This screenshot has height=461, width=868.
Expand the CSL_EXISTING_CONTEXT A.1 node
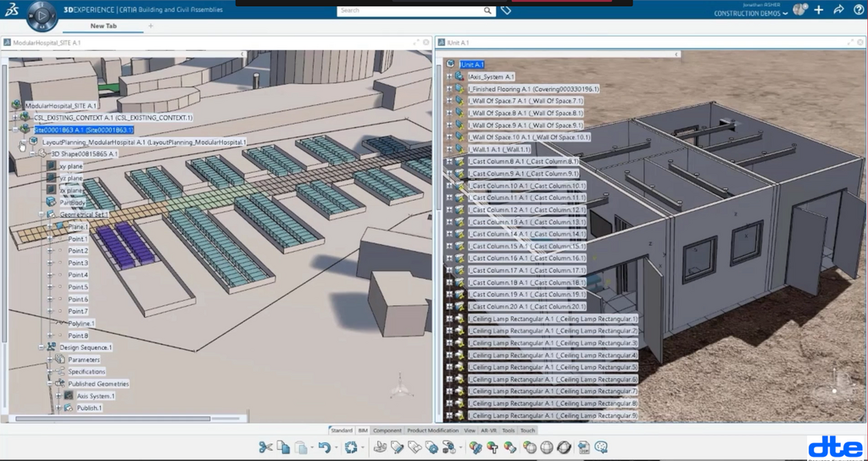coord(15,117)
